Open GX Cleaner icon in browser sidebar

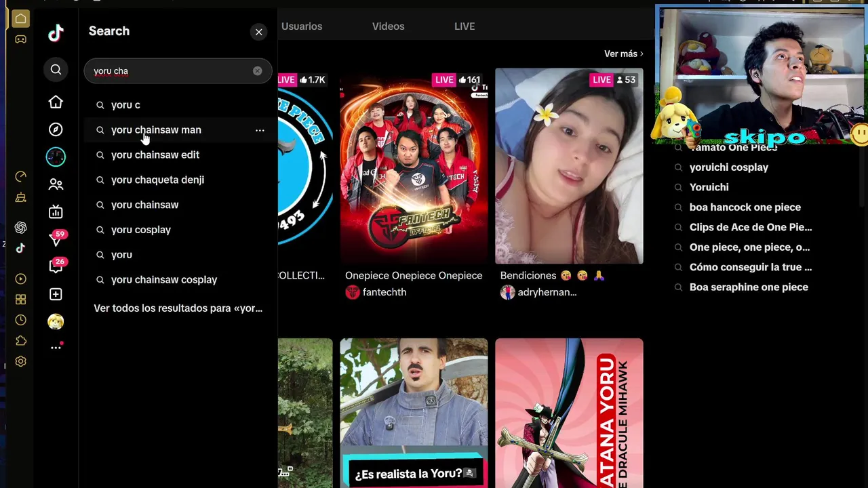pos(20,197)
